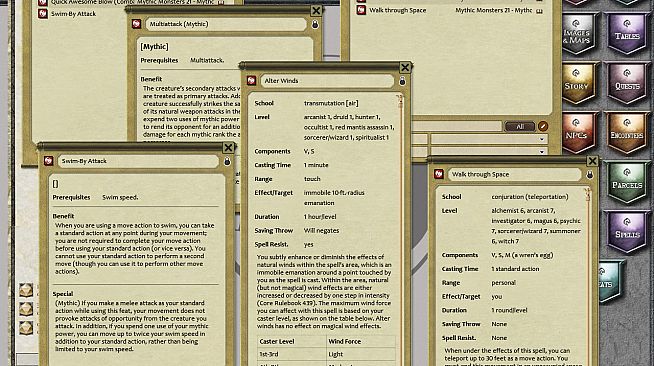Viewport: 654px width, 366px height.
Task: Open Walk through Space list row icon
Action: coord(361,10)
